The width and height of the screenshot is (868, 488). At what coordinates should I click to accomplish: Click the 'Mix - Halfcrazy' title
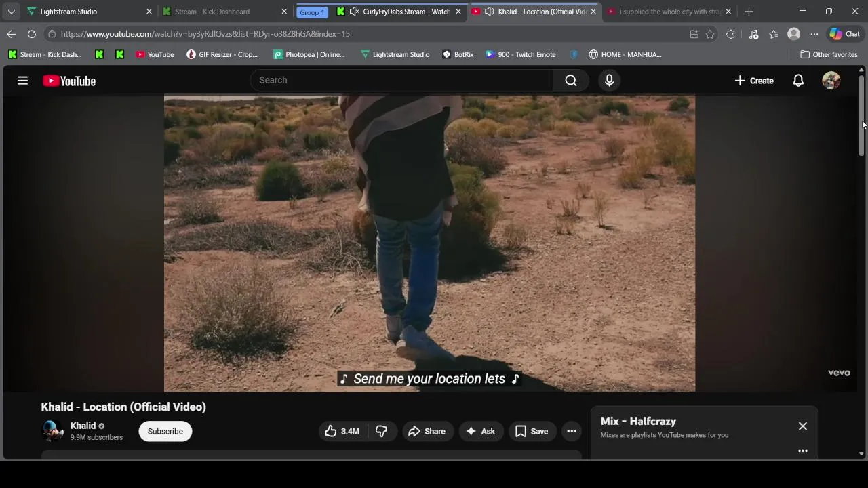coord(638,421)
